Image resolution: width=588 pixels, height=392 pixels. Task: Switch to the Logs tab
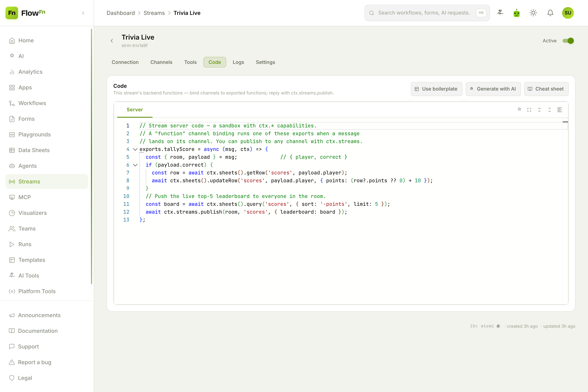point(238,62)
